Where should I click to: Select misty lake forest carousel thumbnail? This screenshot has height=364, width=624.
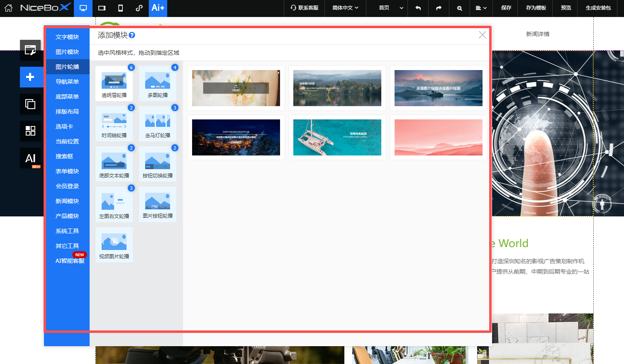[x=337, y=88]
